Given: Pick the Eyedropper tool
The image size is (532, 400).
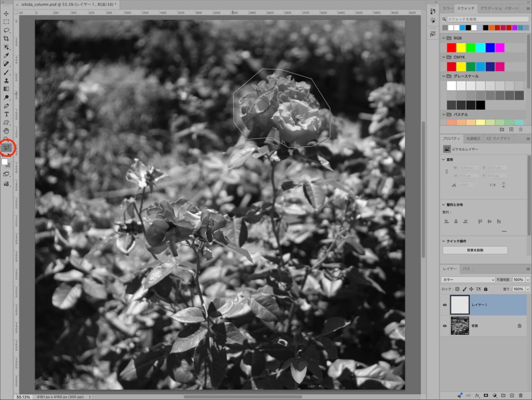Looking at the screenshot, I should [6, 55].
